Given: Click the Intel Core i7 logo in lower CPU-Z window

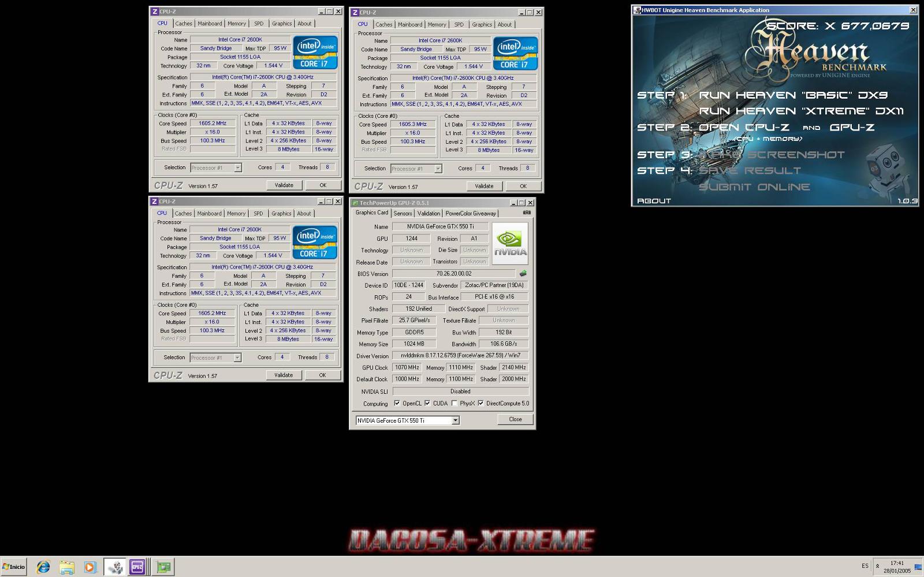Looking at the screenshot, I should click(315, 243).
